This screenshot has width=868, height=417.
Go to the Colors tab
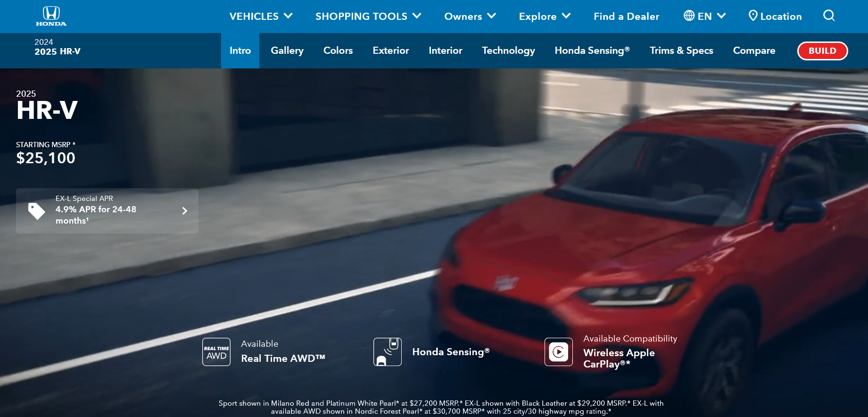[x=338, y=50]
